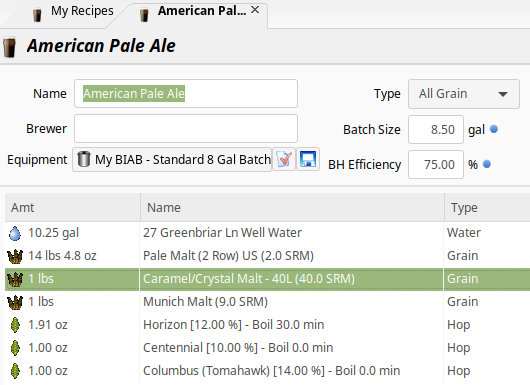Click the beer glass icon on My Recipes tab

point(37,15)
